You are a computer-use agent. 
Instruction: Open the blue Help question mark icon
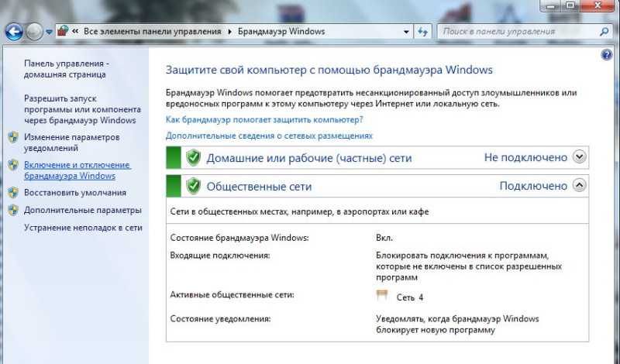point(607,55)
